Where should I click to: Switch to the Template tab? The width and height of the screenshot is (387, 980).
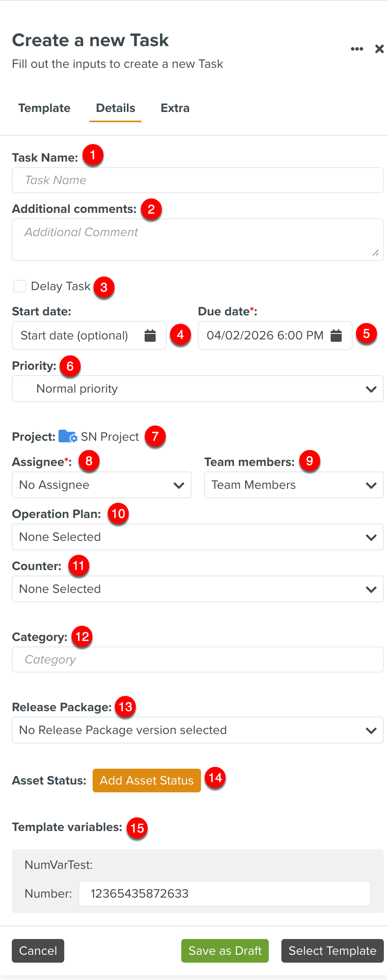coord(45,108)
